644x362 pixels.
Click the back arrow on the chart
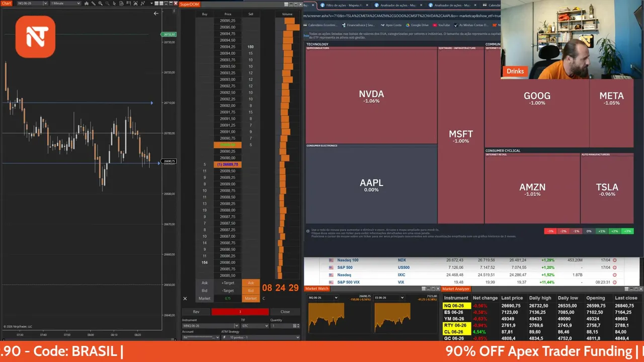coord(156,14)
